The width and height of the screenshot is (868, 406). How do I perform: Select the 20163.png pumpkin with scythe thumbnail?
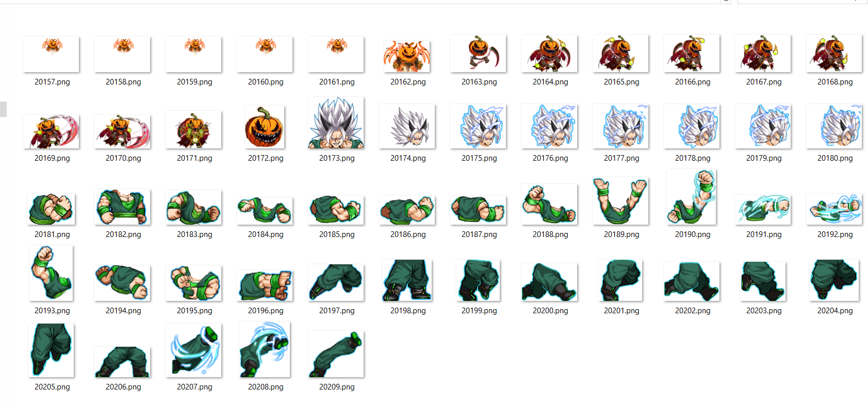pos(479,54)
